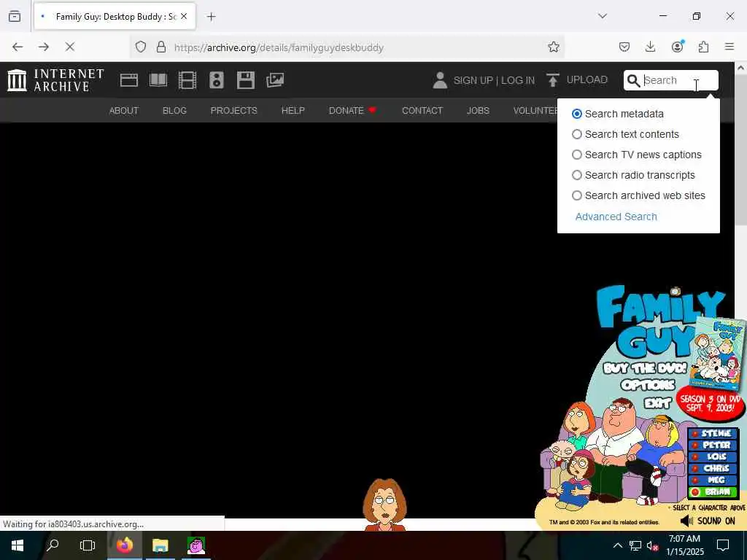The height and width of the screenshot is (560, 747).
Task: Open the Texts book icon
Action: pos(158,80)
